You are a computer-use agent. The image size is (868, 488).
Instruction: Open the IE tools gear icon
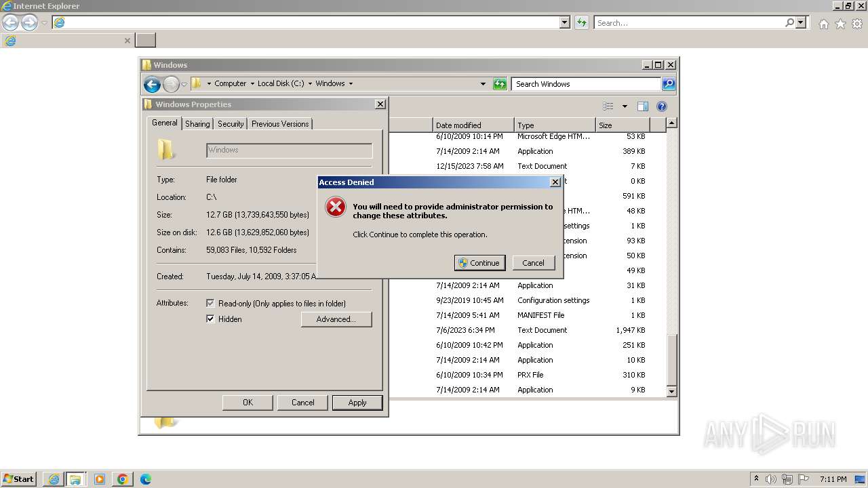click(857, 24)
